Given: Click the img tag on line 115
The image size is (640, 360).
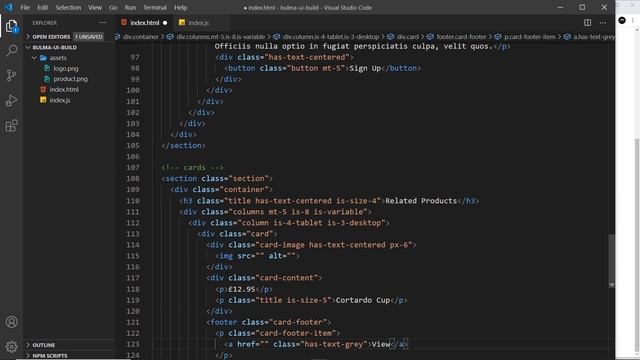Looking at the screenshot, I should point(258,256).
